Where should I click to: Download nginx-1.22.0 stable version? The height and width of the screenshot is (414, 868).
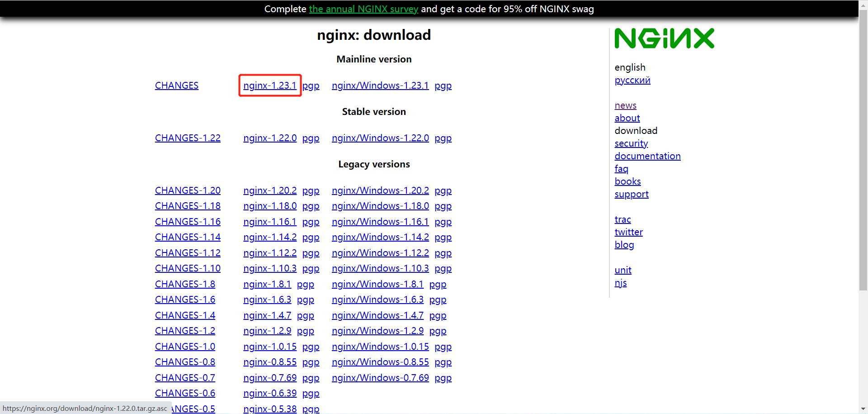[270, 138]
